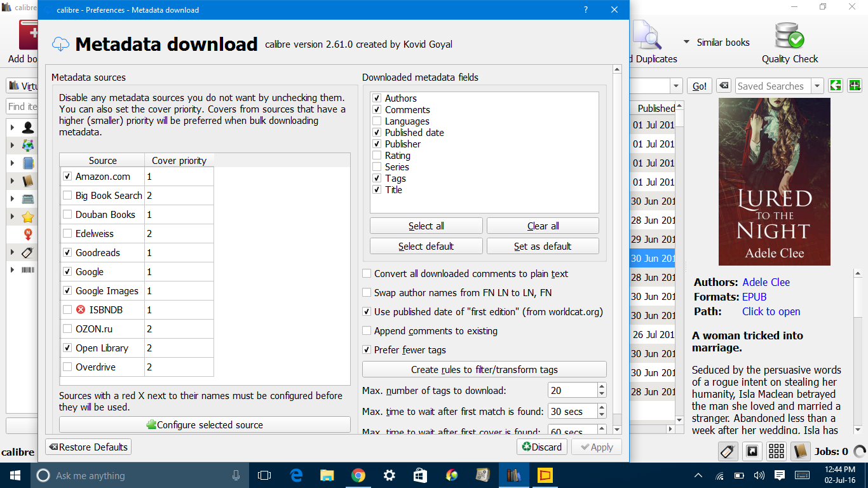Image resolution: width=868 pixels, height=488 pixels.
Task: Discard the preference changes
Action: [x=542, y=447]
